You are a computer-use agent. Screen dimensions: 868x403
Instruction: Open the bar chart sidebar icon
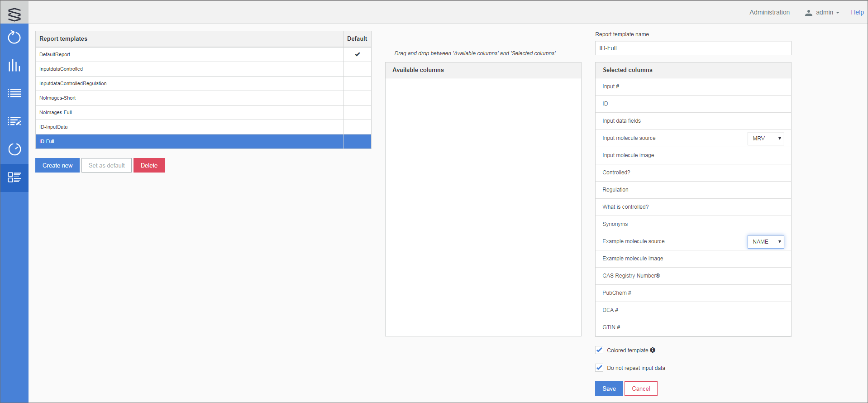pos(14,65)
